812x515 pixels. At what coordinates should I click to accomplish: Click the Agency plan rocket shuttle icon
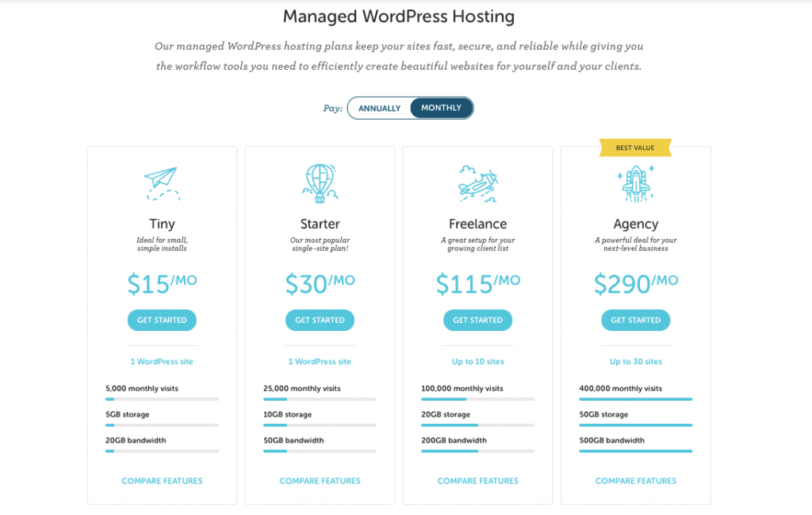pyautogui.click(x=636, y=183)
